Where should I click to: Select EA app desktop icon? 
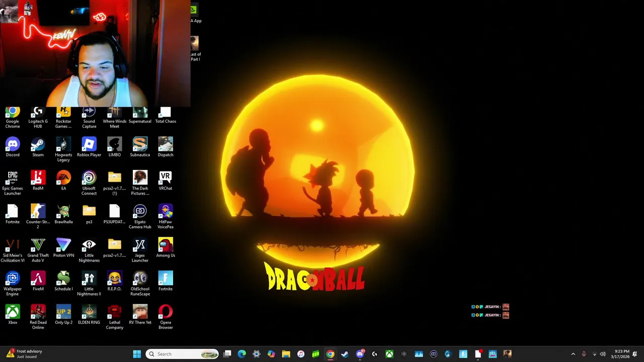tap(63, 180)
